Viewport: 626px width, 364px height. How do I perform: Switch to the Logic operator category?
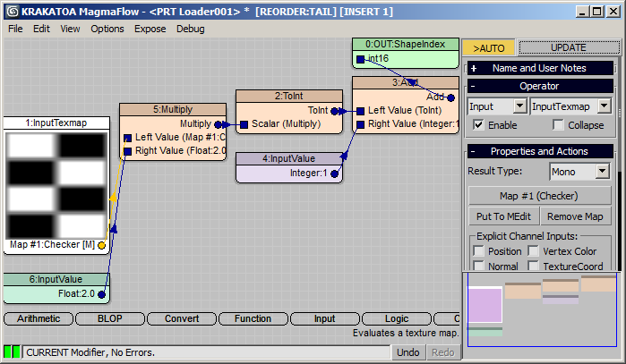pos(397,318)
